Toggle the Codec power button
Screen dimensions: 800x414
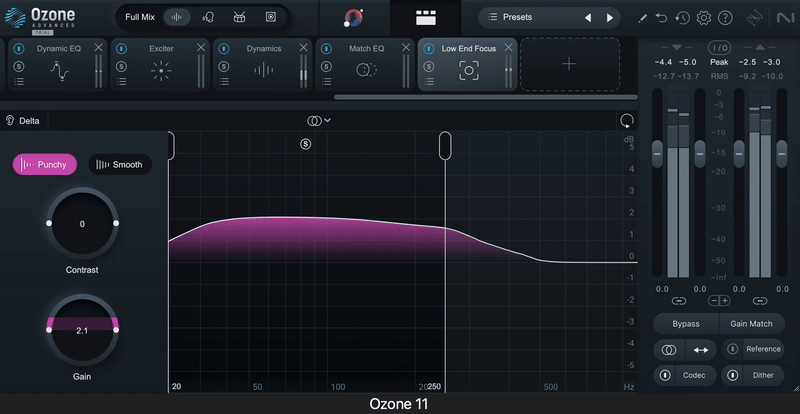(x=665, y=375)
